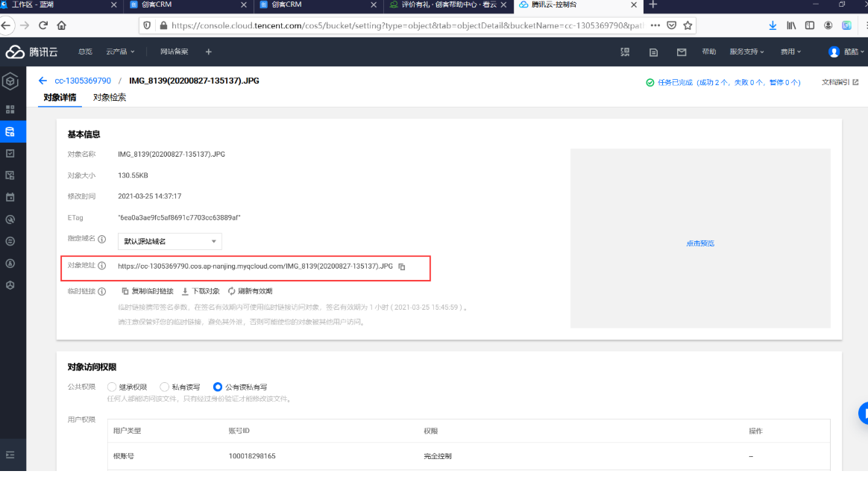Select the 继承权限 radio option
This screenshot has width=868, height=477.
pos(113,387)
